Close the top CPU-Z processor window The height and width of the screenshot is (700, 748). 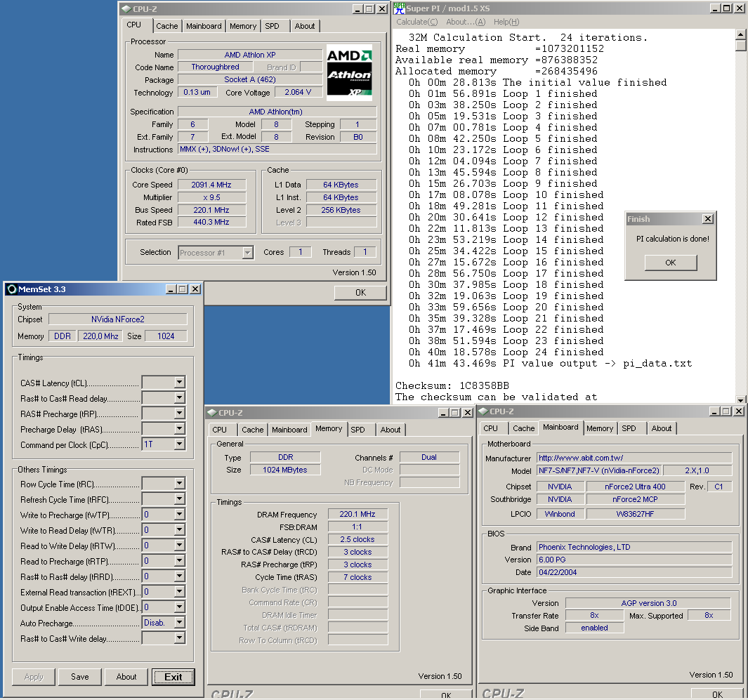[x=382, y=8]
